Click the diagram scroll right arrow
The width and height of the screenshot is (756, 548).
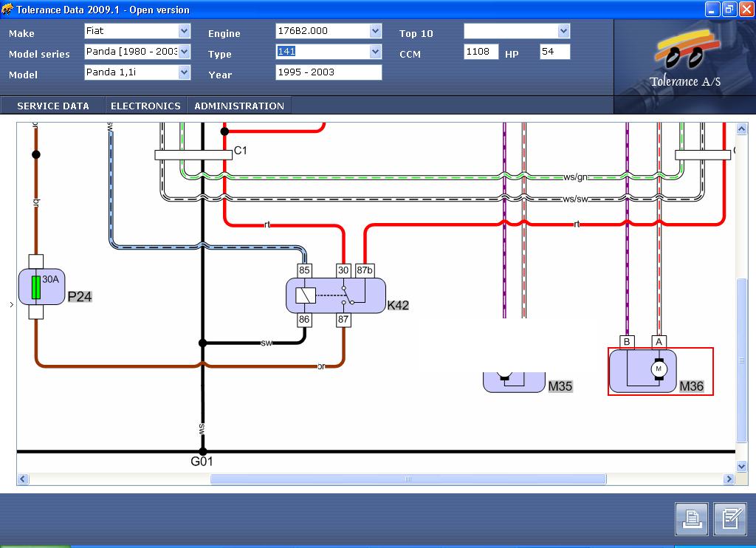point(729,479)
